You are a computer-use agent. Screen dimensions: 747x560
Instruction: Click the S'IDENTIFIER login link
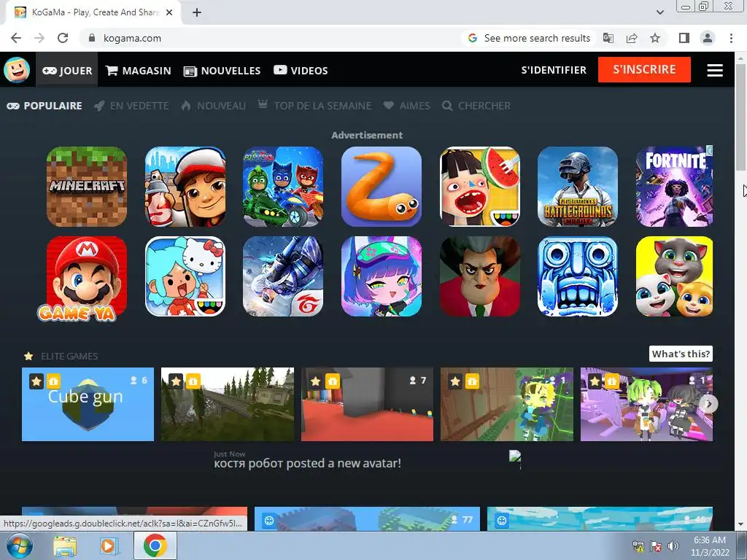click(554, 70)
